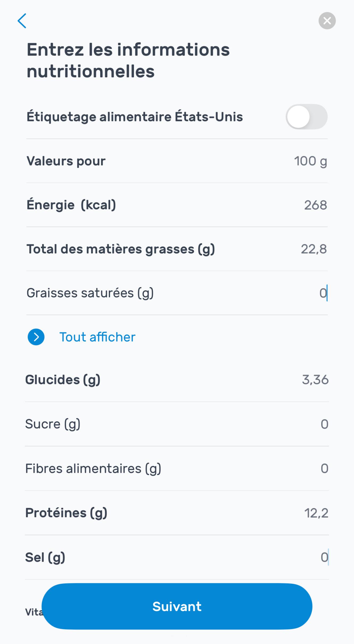The height and width of the screenshot is (644, 354).
Task: Edit Total des matières grasses value
Action: tap(314, 249)
